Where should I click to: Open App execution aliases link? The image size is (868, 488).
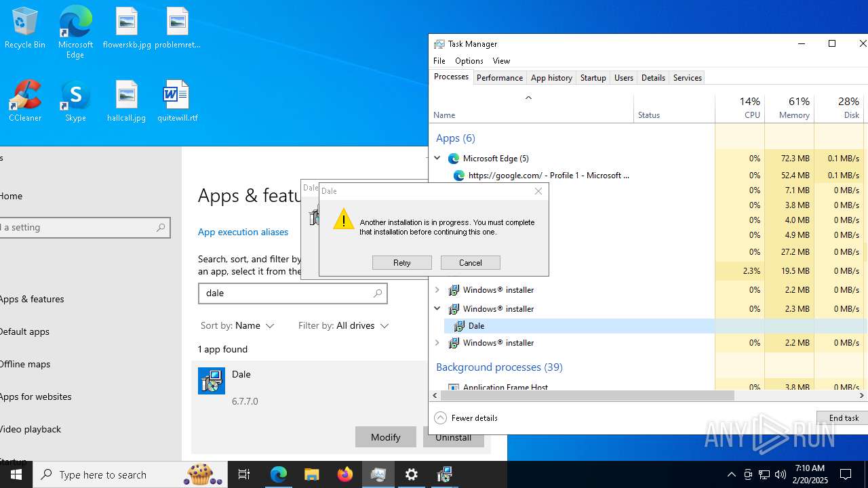pos(243,232)
